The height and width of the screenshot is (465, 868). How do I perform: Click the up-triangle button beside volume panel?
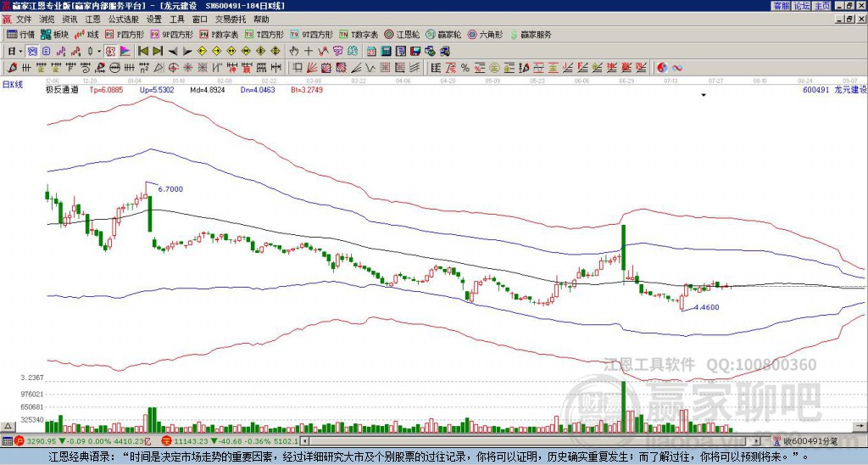coord(8,426)
